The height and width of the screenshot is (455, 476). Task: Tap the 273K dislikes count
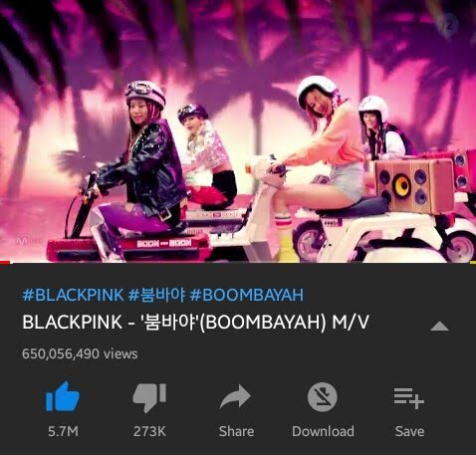tap(149, 431)
